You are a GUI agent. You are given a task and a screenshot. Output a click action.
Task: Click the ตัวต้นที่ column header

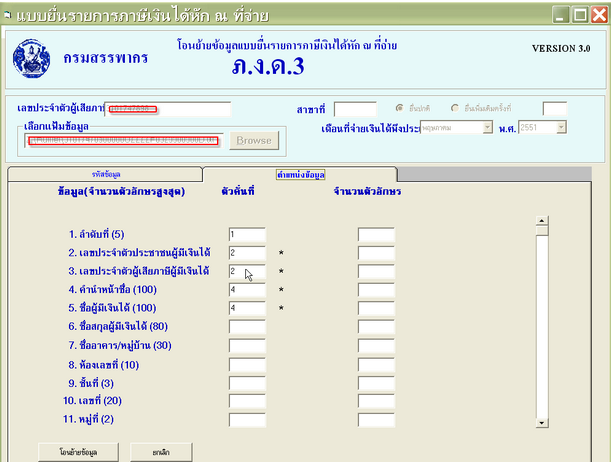[238, 191]
